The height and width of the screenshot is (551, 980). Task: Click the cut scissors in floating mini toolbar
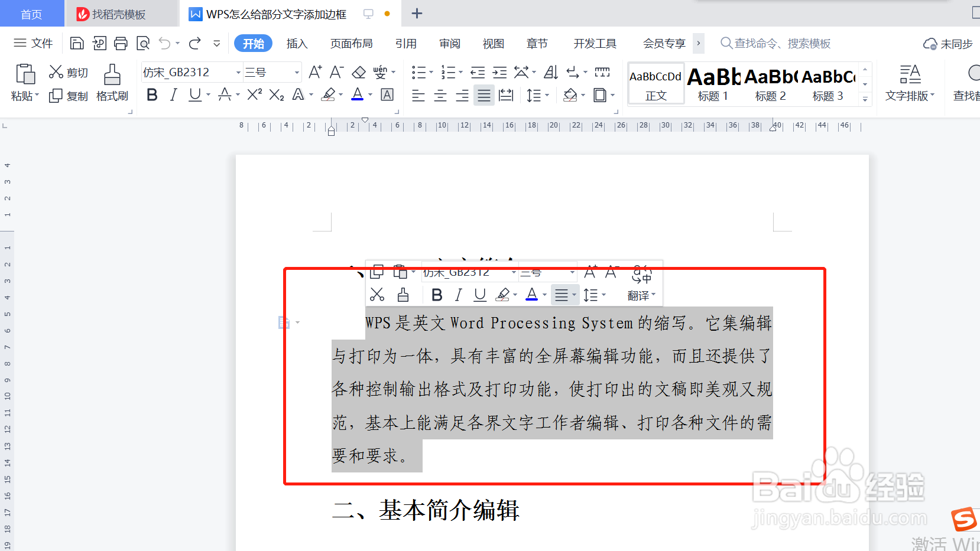pos(377,295)
